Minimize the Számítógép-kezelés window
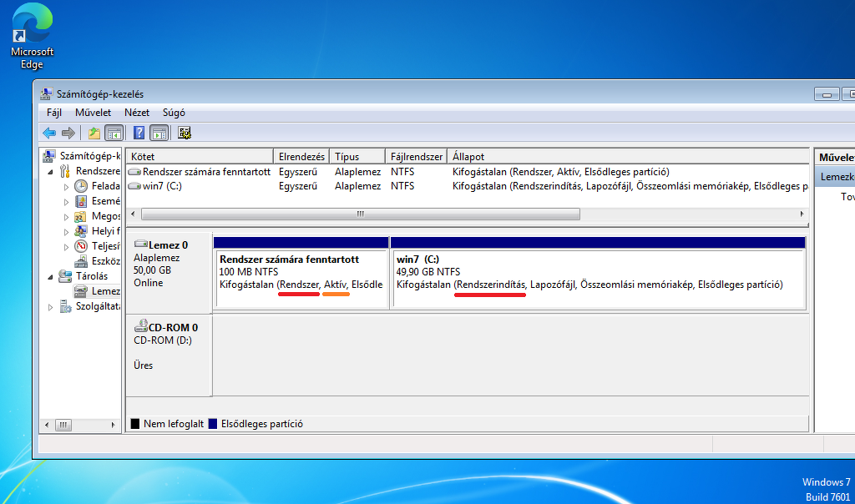The width and height of the screenshot is (855, 504). 827,94
